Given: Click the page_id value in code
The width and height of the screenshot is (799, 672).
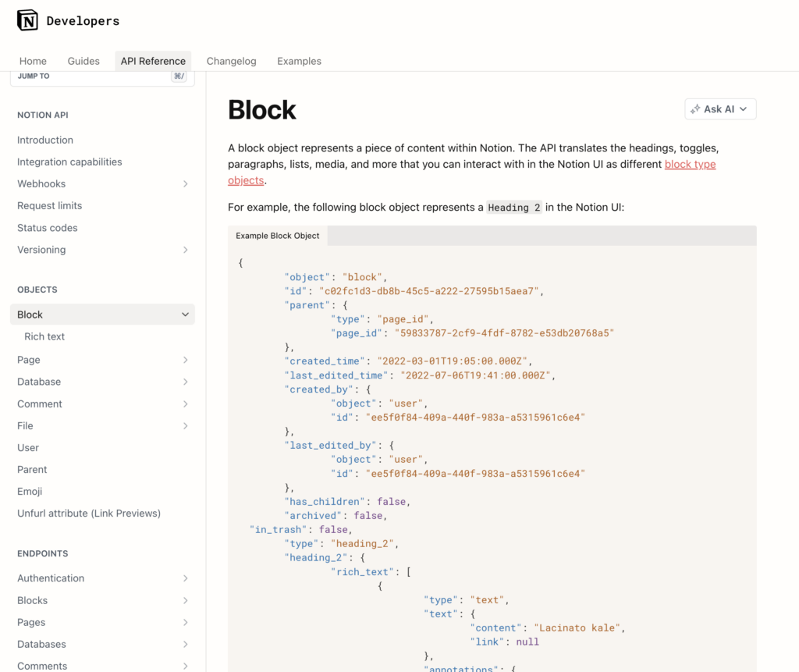Looking at the screenshot, I should click(504, 333).
